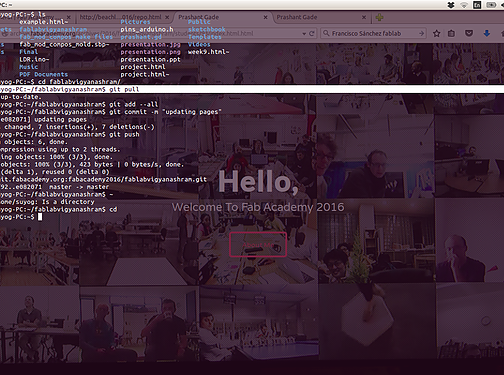Submit the search with the go arrow
This screenshot has height=375, width=504.
422,33
